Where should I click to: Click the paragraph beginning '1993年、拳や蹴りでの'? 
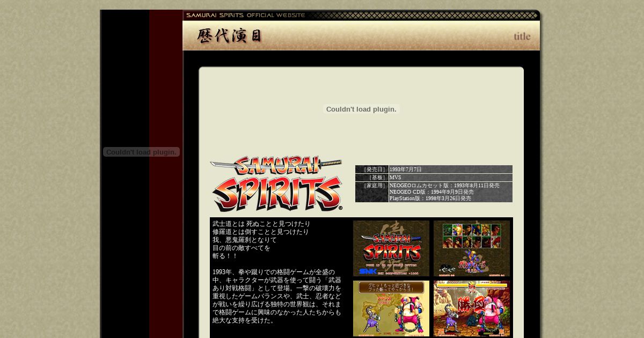[277, 296]
